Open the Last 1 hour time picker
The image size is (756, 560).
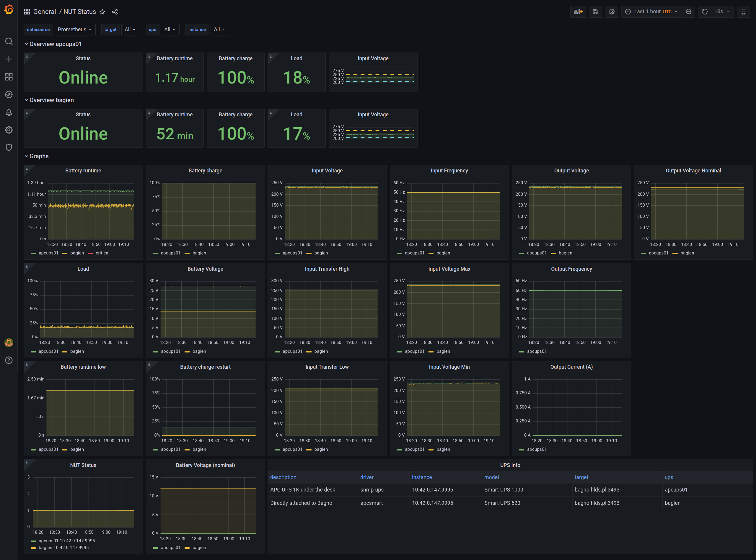tap(651, 12)
